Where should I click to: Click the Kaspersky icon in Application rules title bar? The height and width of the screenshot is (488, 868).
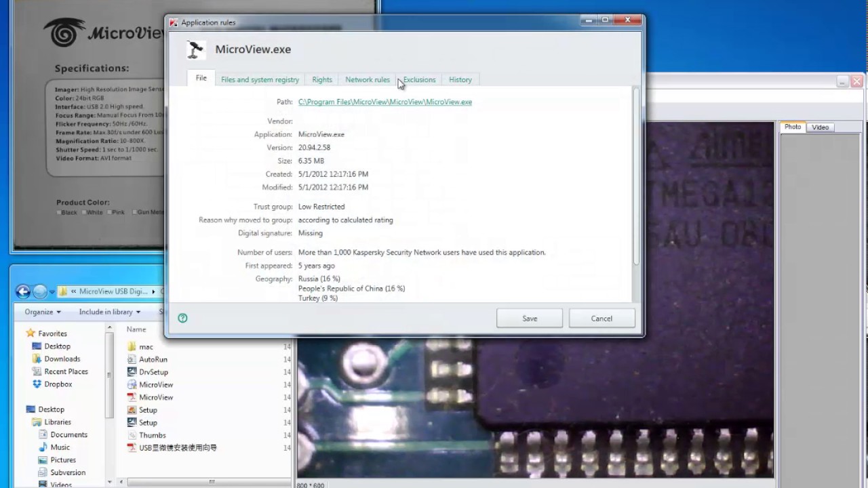tap(174, 22)
